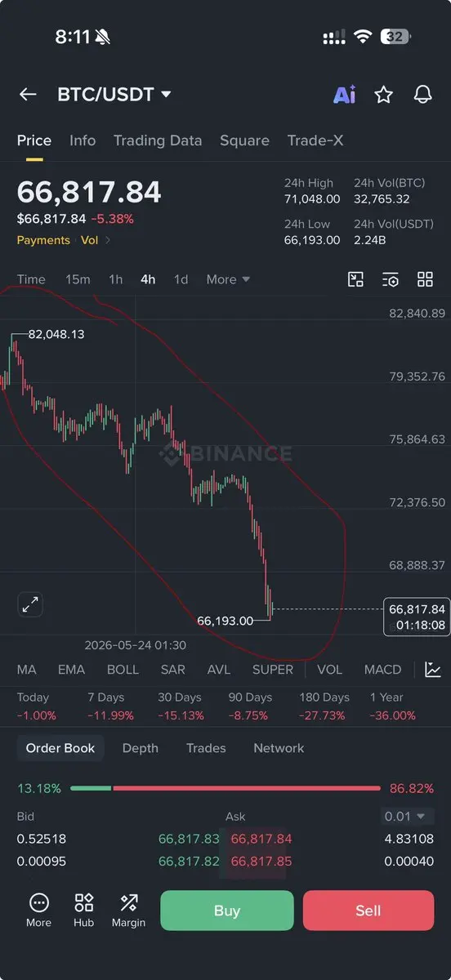
Task: Tap ask price 66,817.85
Action: point(261,862)
